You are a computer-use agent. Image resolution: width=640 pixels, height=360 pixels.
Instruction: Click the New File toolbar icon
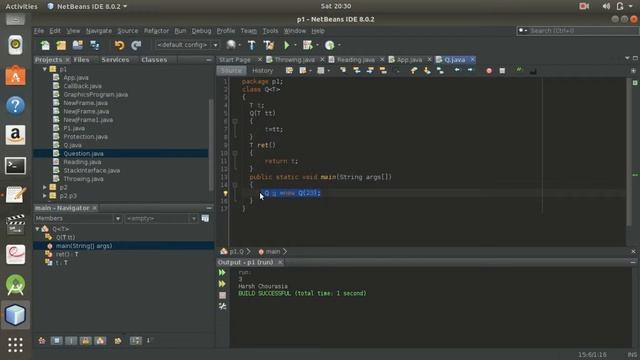[45, 45]
